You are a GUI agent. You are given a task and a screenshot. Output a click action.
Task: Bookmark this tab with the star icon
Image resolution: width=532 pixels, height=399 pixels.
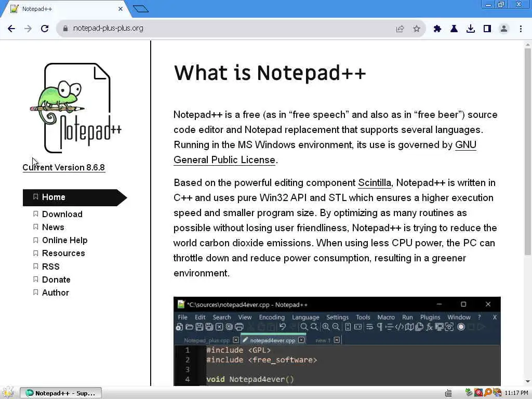[417, 29]
